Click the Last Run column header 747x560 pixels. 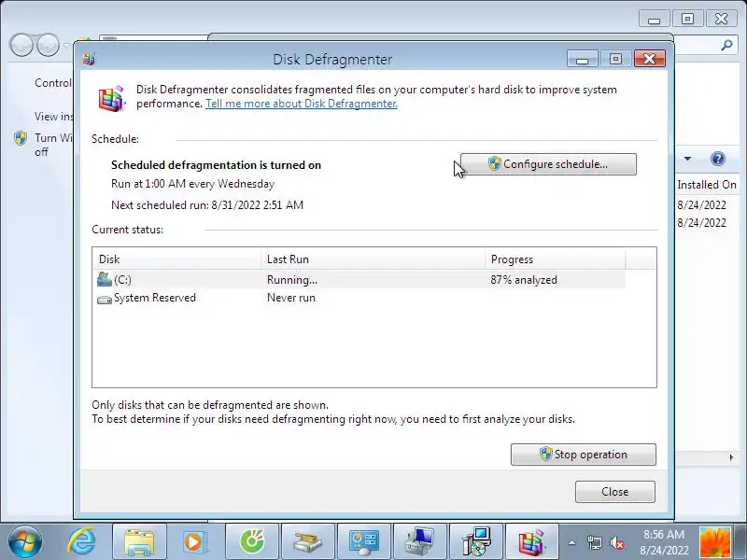(x=373, y=259)
